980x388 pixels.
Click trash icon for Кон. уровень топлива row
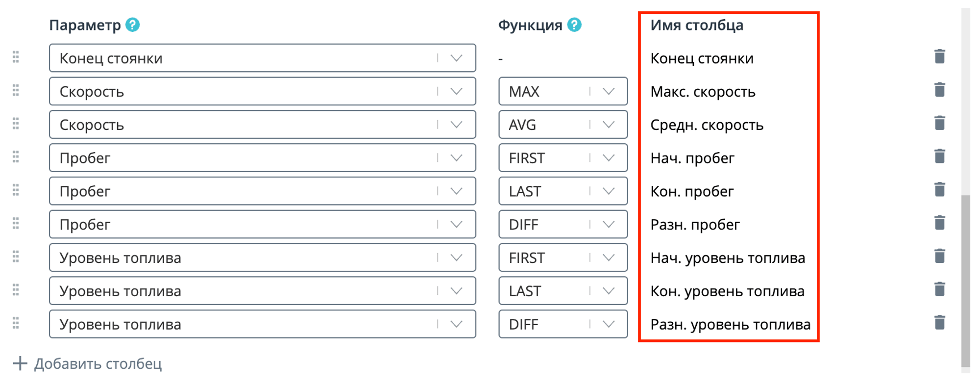939,290
